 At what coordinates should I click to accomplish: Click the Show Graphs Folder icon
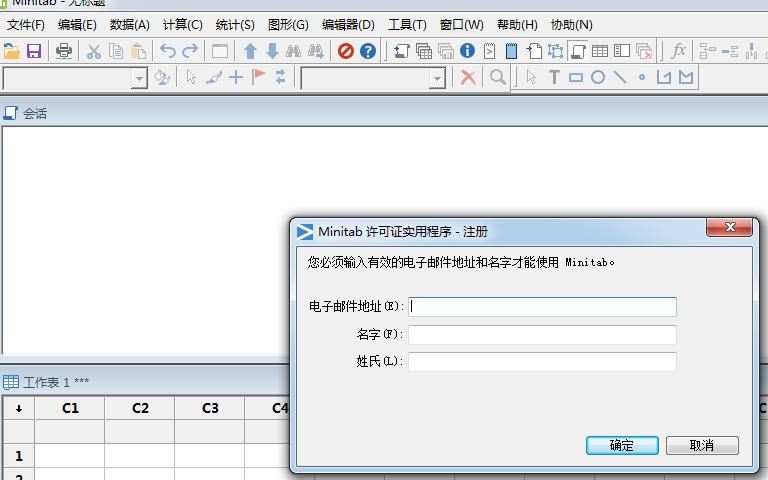(x=446, y=51)
